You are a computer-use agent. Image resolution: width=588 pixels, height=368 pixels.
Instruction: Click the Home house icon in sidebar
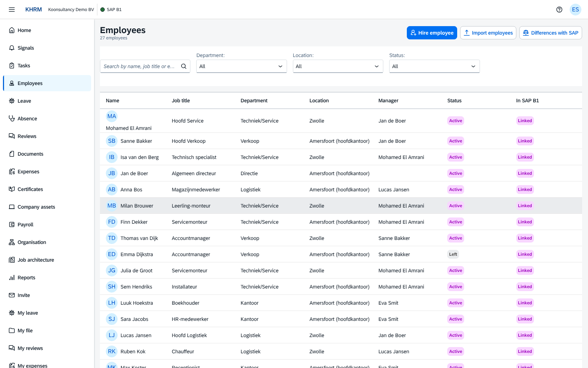[12, 30]
